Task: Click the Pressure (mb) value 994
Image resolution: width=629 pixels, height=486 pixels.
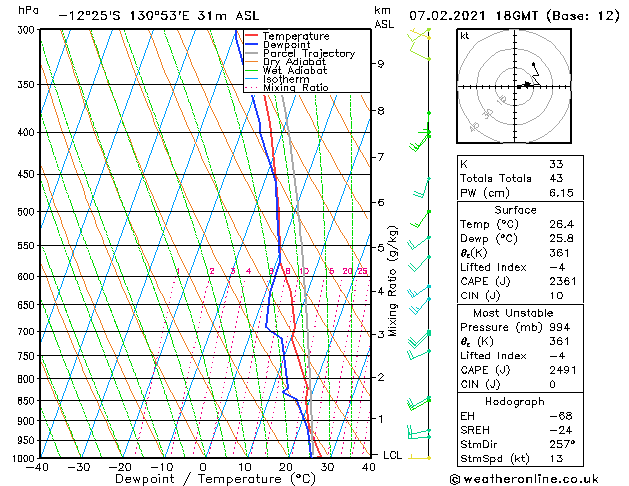Action: coord(560,327)
